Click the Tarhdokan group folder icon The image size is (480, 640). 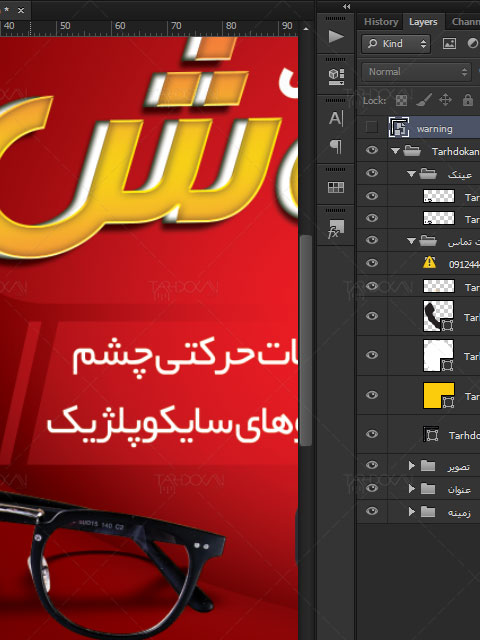[x=412, y=151]
